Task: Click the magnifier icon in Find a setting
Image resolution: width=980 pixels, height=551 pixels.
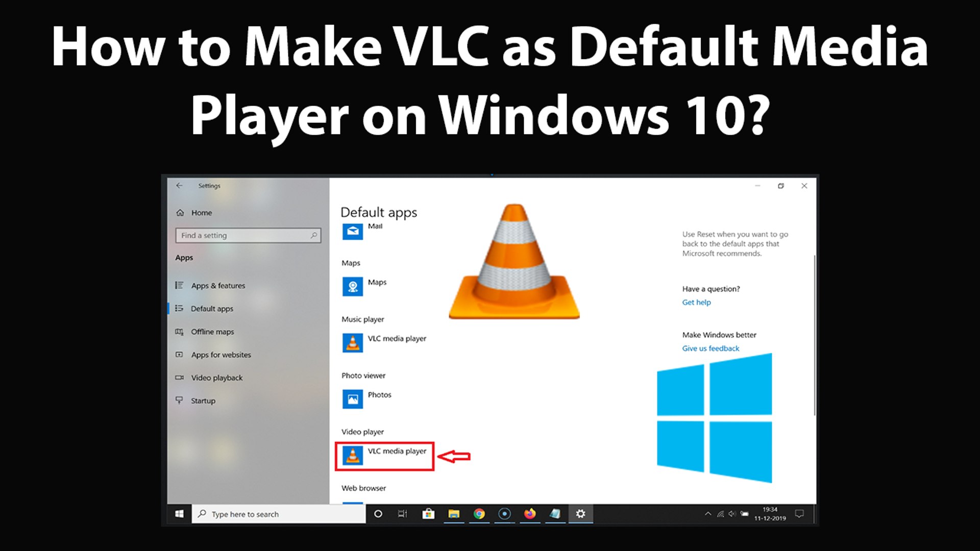Action: [x=314, y=235]
